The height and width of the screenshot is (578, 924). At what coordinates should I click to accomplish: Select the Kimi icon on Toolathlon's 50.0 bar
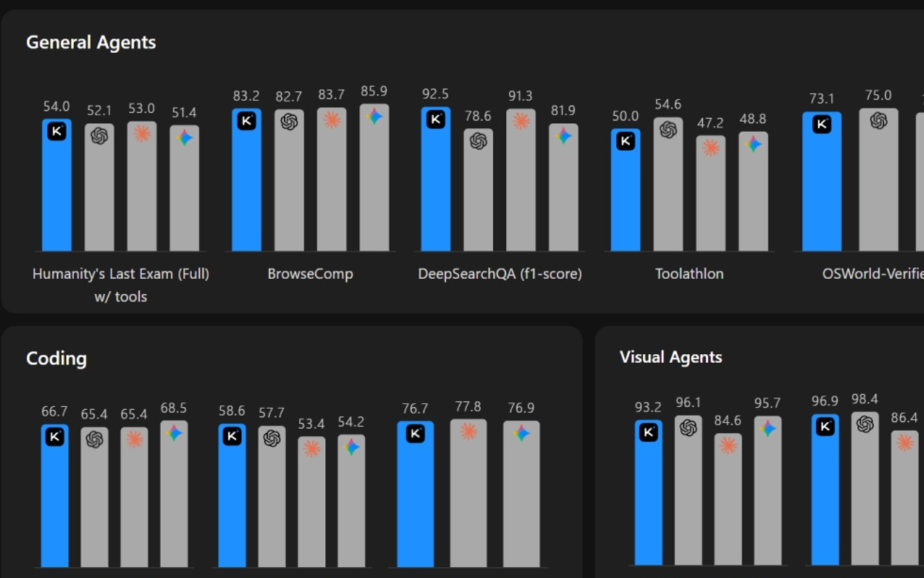coord(625,141)
